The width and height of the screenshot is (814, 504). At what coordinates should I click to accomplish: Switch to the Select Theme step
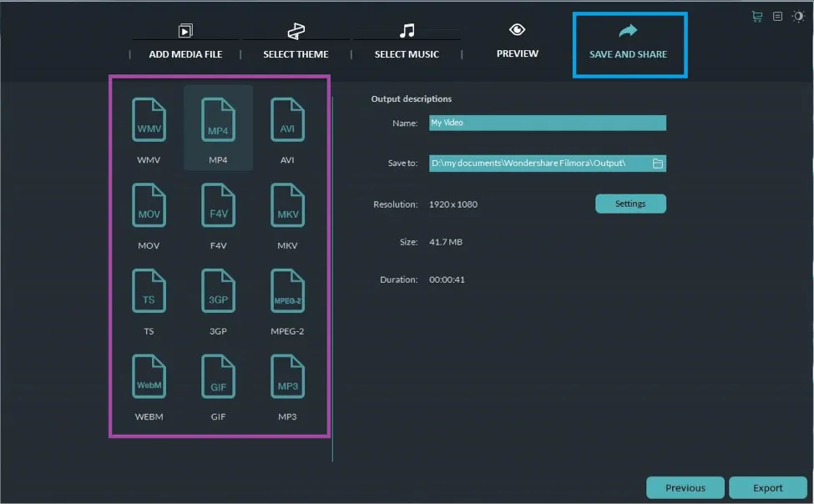pyautogui.click(x=296, y=43)
